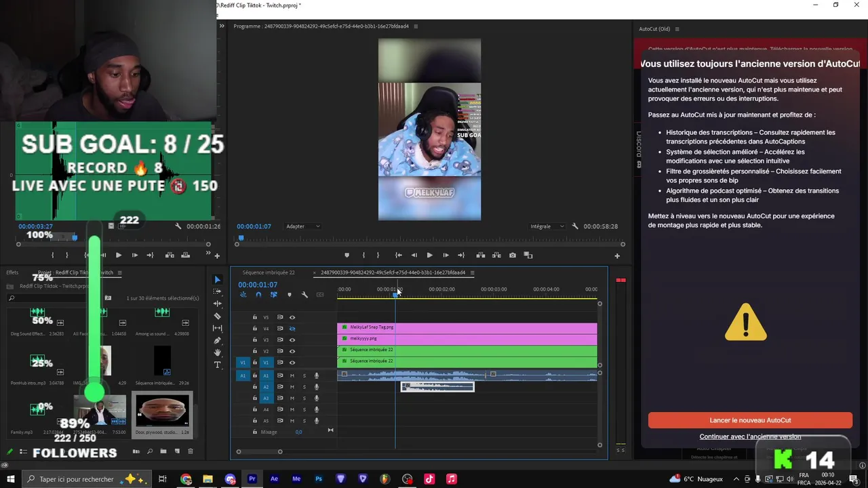Lock the V1 track
This screenshot has width=868, height=488.
pyautogui.click(x=255, y=363)
